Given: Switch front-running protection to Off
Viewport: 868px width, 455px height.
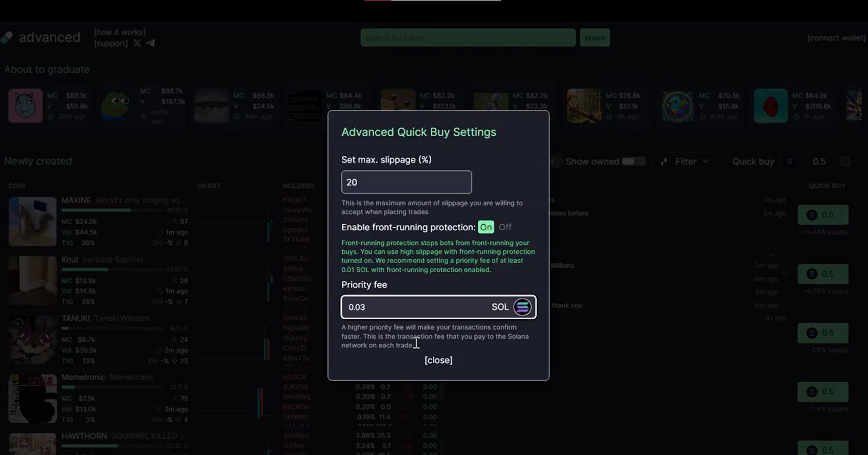Looking at the screenshot, I should click(505, 227).
